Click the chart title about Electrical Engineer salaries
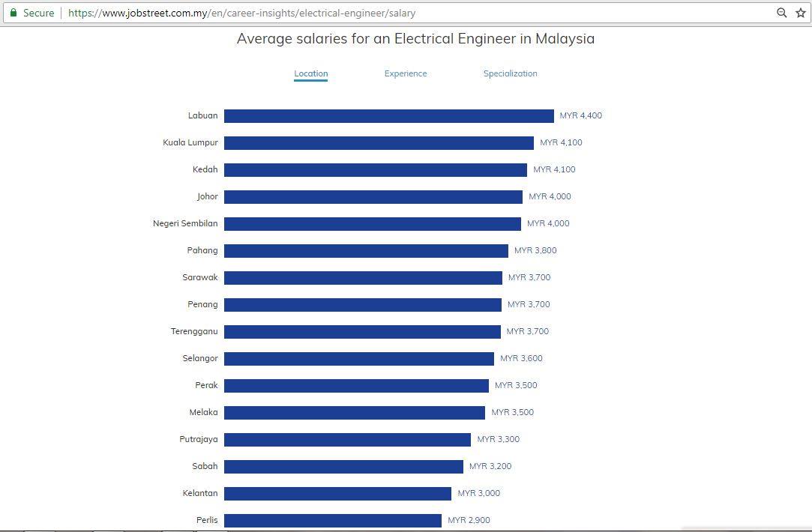812x532 pixels. pyautogui.click(x=415, y=39)
